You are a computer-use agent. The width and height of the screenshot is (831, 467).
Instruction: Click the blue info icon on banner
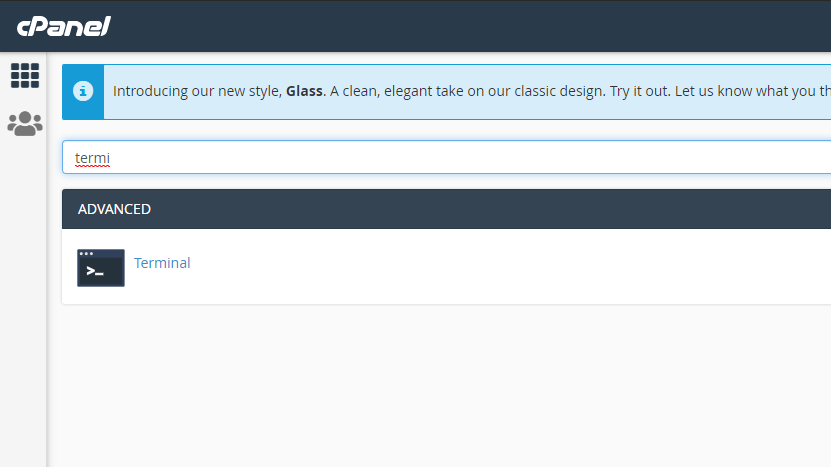[x=83, y=91]
